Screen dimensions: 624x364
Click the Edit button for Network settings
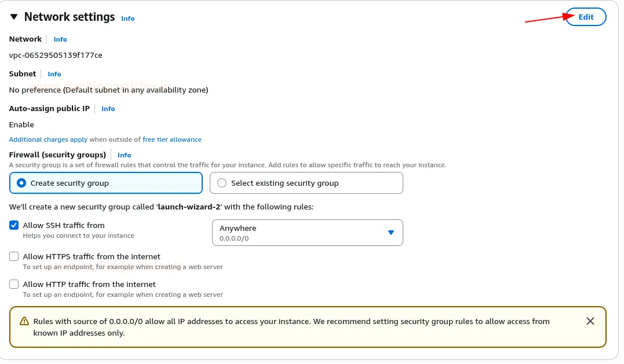(586, 17)
